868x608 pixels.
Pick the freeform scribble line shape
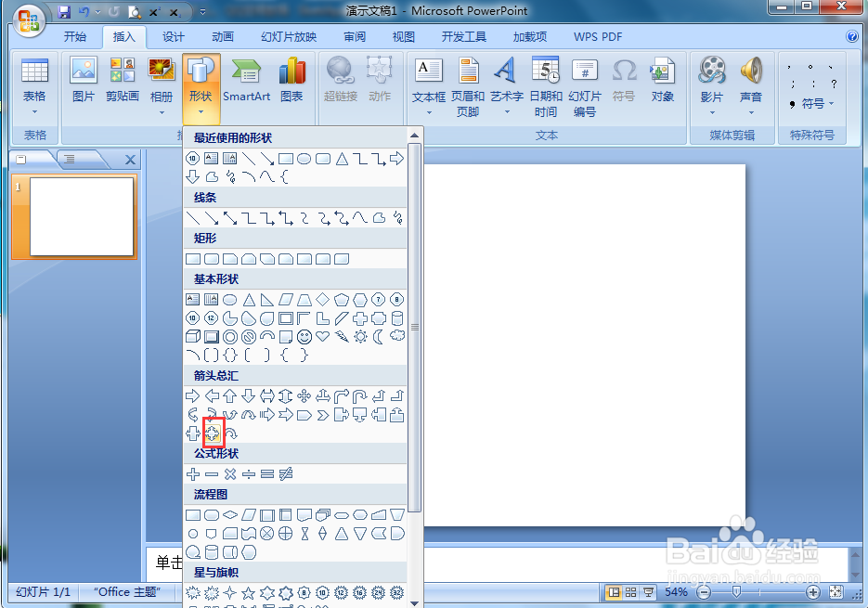[x=397, y=217]
